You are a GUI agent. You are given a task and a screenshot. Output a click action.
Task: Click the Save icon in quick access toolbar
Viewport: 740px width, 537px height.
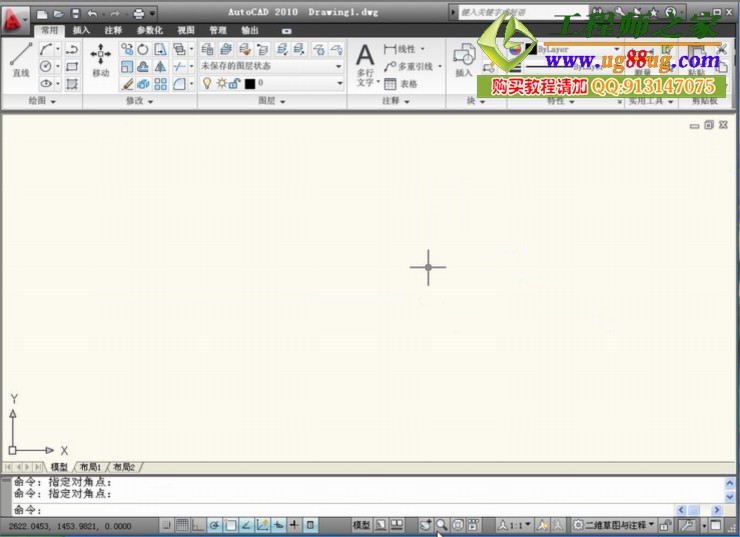pos(75,14)
